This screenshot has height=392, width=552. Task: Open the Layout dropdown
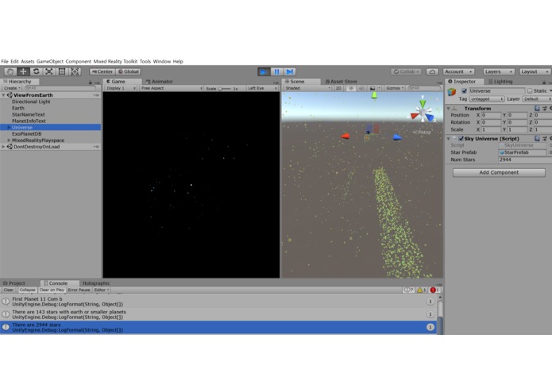[x=535, y=71]
